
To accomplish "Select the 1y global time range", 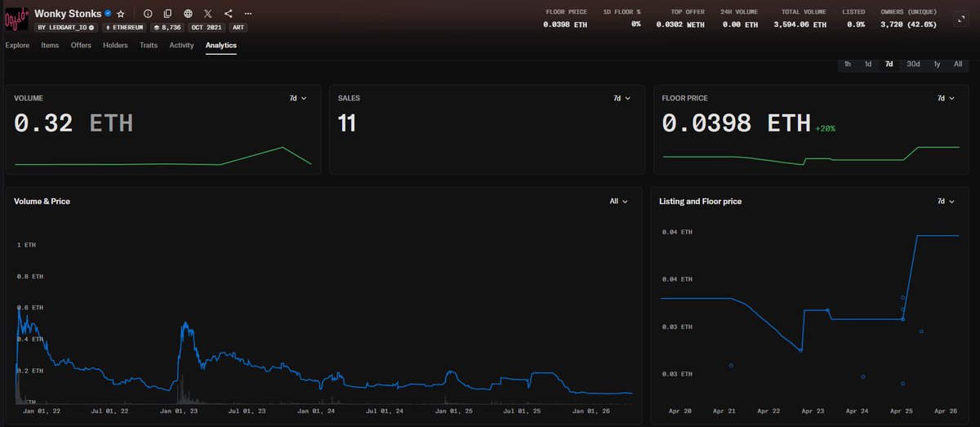I will [x=937, y=64].
